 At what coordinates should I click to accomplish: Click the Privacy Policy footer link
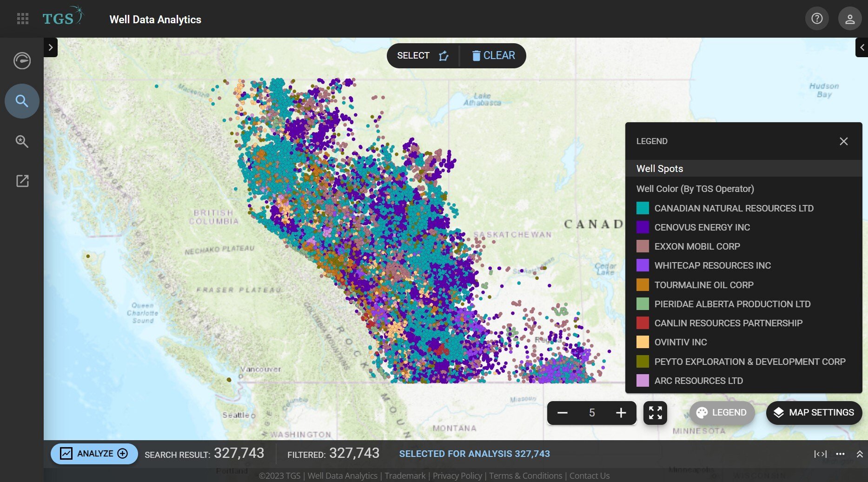point(457,475)
